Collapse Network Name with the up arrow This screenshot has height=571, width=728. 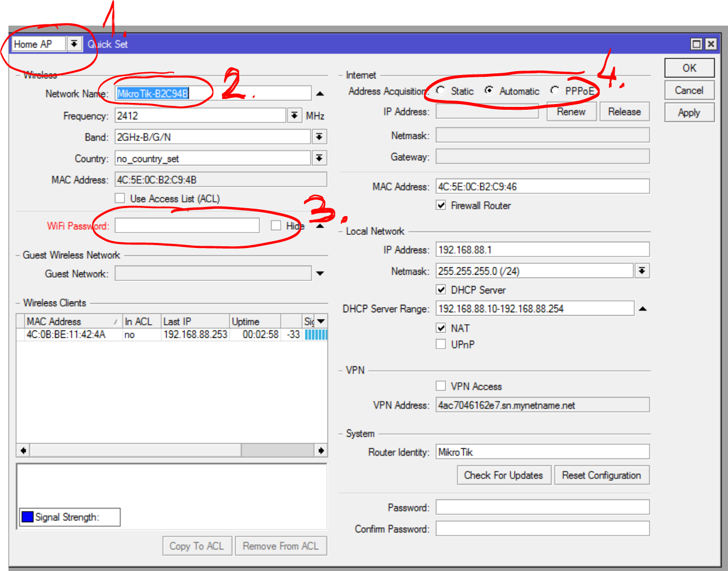[x=320, y=94]
